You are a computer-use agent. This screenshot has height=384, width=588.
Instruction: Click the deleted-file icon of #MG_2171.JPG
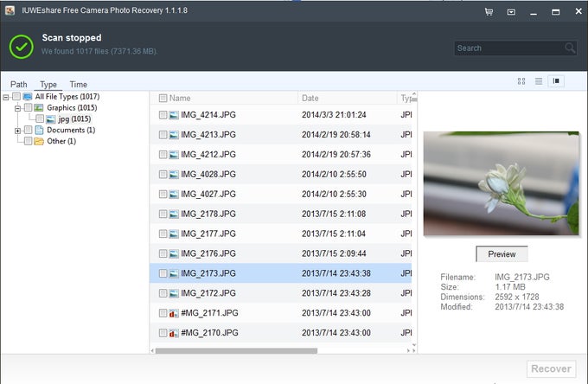(174, 313)
